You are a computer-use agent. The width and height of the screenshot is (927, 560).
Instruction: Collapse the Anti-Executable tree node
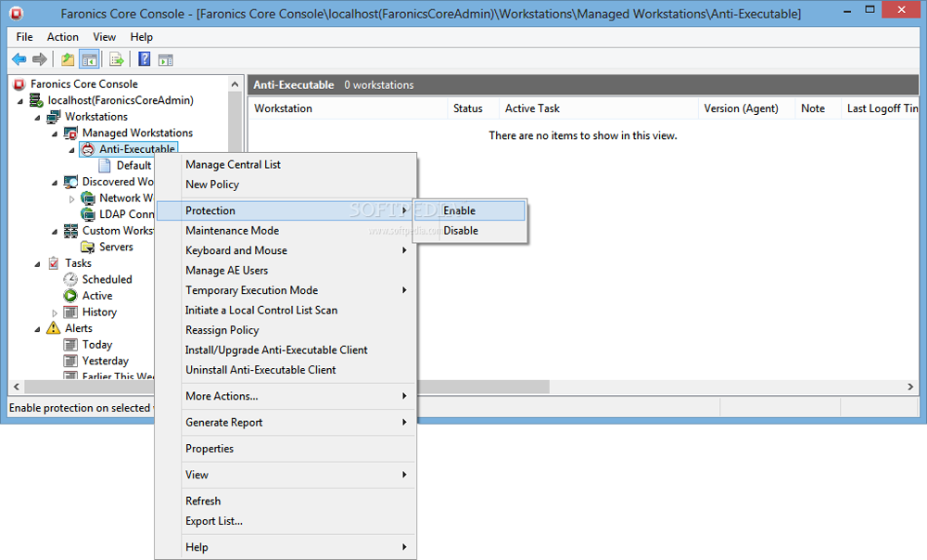72,150
